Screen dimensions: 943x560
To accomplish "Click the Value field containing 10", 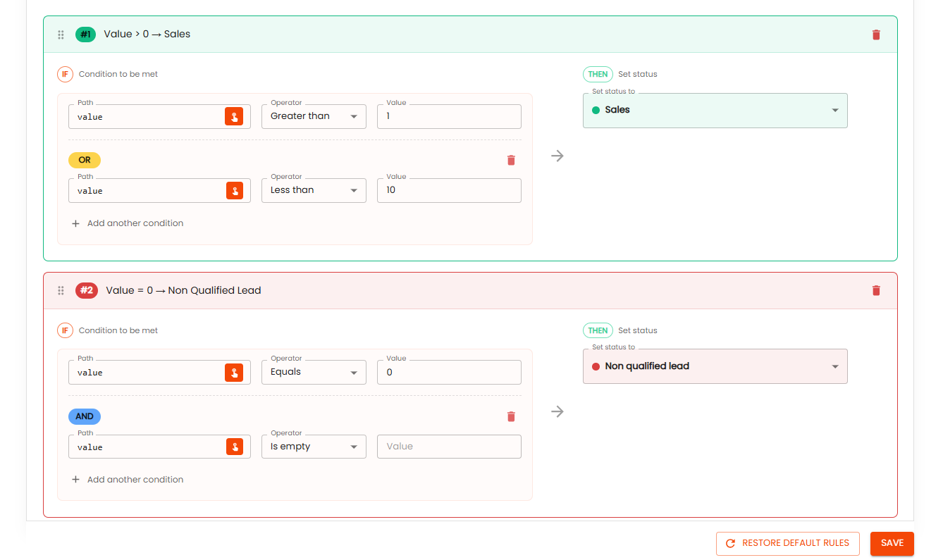I will 449,190.
